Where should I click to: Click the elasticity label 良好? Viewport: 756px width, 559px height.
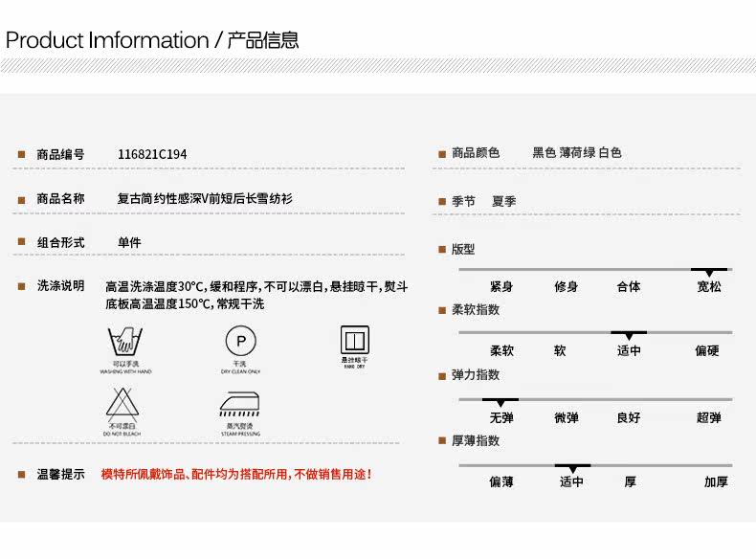pyautogui.click(x=629, y=417)
